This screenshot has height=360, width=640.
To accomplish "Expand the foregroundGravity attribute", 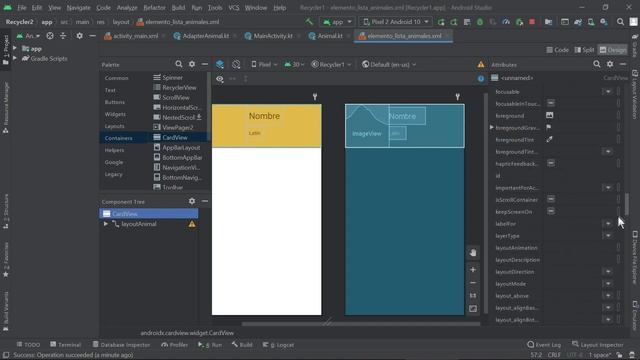I will [x=491, y=128].
